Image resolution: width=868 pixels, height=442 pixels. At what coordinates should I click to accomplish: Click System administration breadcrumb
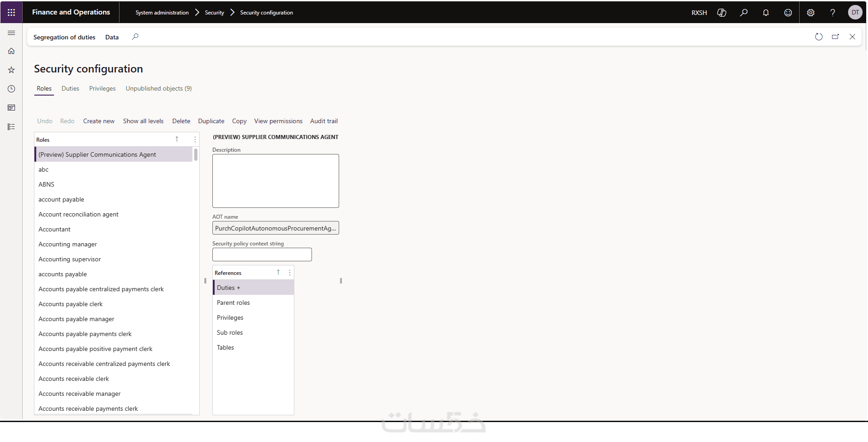[x=162, y=13]
